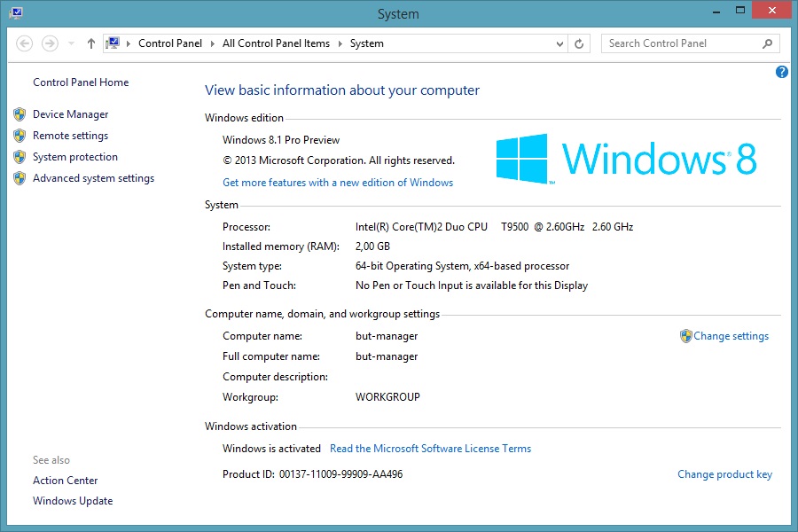The height and width of the screenshot is (532, 798).
Task: Open Advanced system settings
Action: pyautogui.click(x=93, y=178)
